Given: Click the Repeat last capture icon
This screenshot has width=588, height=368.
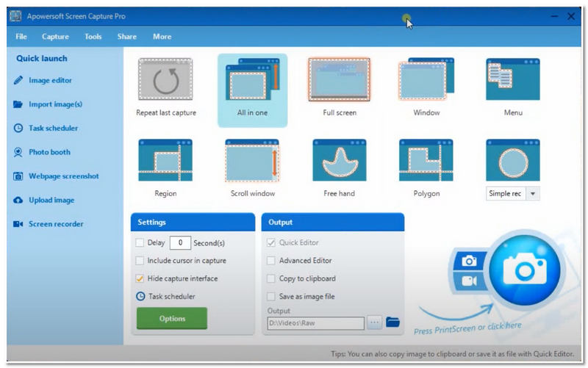Looking at the screenshot, I should (x=165, y=79).
